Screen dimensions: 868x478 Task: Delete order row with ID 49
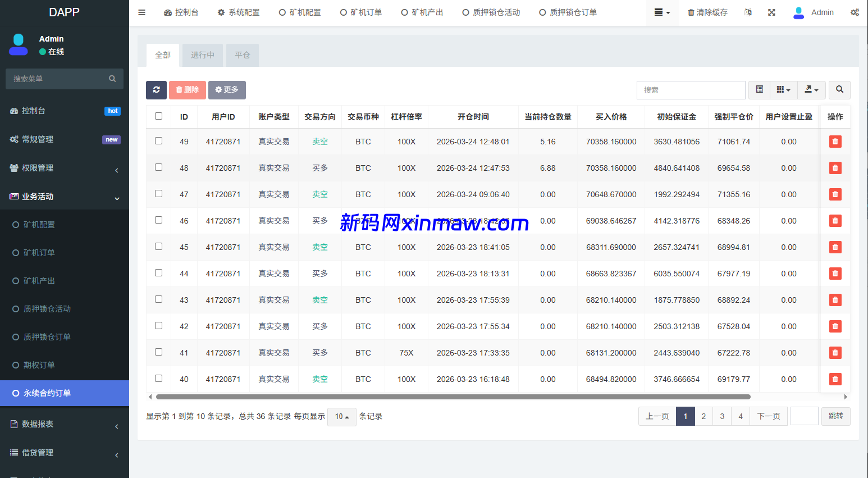click(x=835, y=142)
